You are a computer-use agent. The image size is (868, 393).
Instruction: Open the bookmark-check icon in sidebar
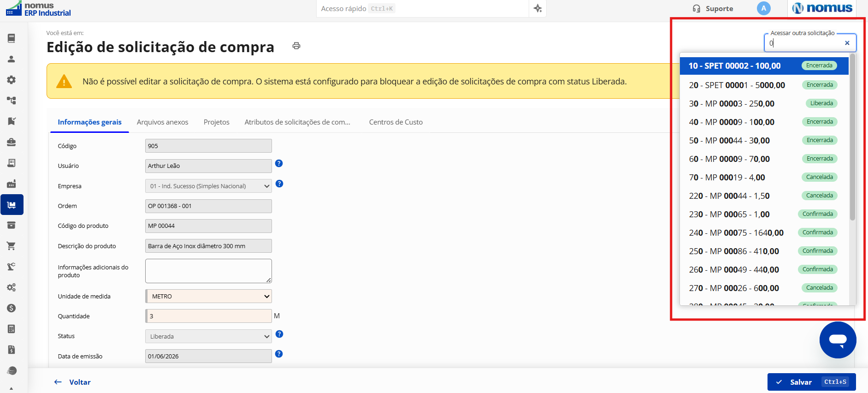click(12, 121)
